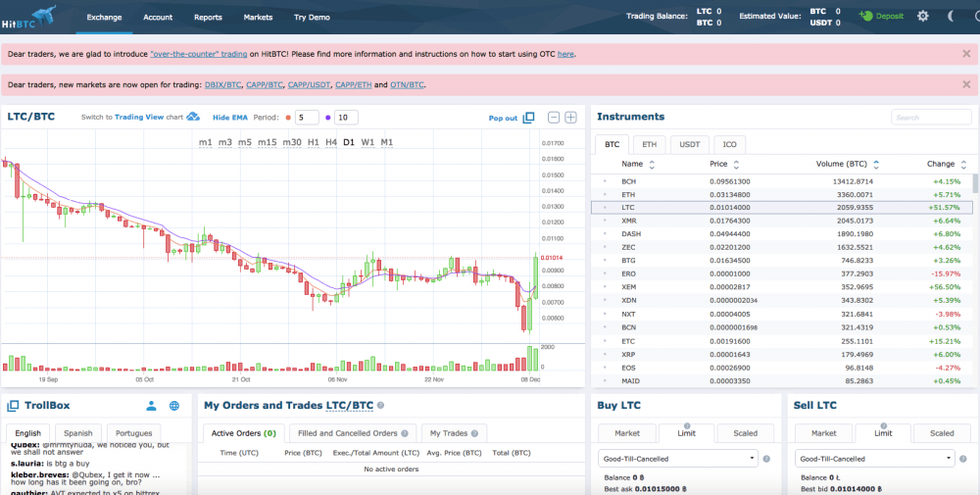The height and width of the screenshot is (495, 980).
Task: Open the Account menu
Action: coord(158,18)
